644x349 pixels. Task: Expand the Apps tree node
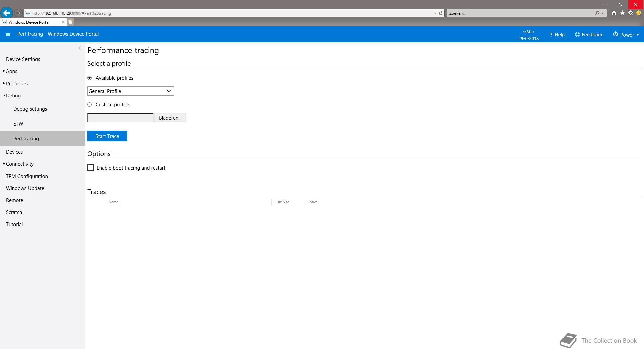[x=4, y=71]
